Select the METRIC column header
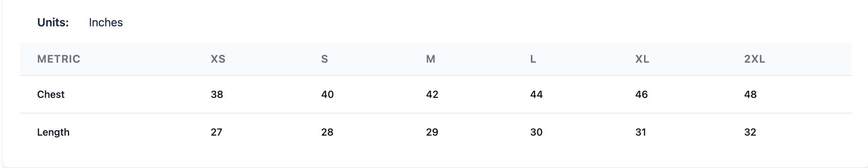868x168 pixels. point(59,59)
